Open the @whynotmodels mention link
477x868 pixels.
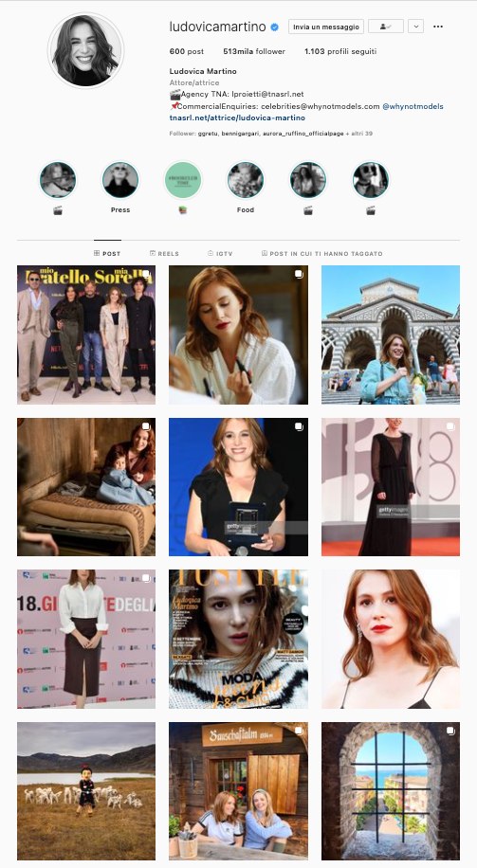(413, 106)
